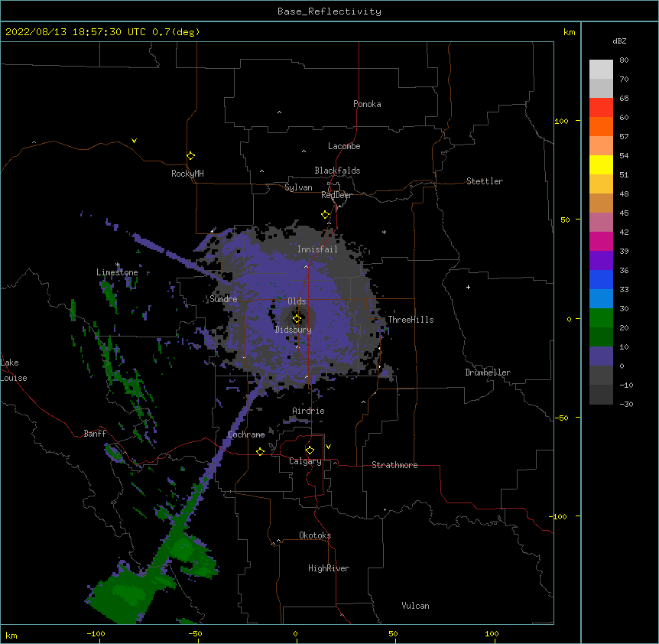Pick the violet 36-39 dBZ legend swatch

tap(601, 261)
